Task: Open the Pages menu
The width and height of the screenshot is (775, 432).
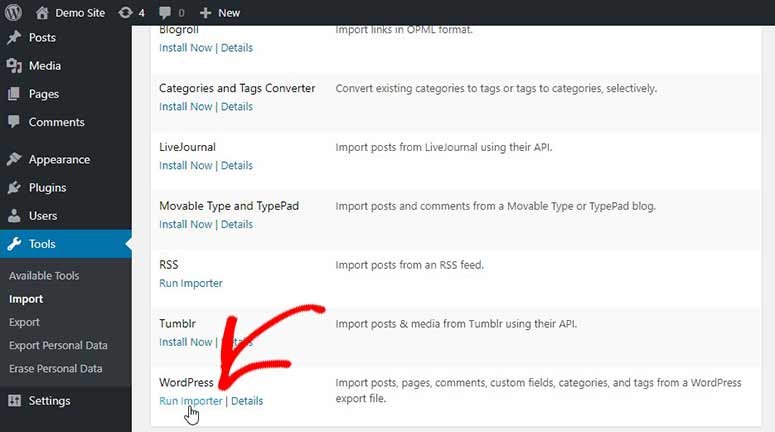Action: 43,94
